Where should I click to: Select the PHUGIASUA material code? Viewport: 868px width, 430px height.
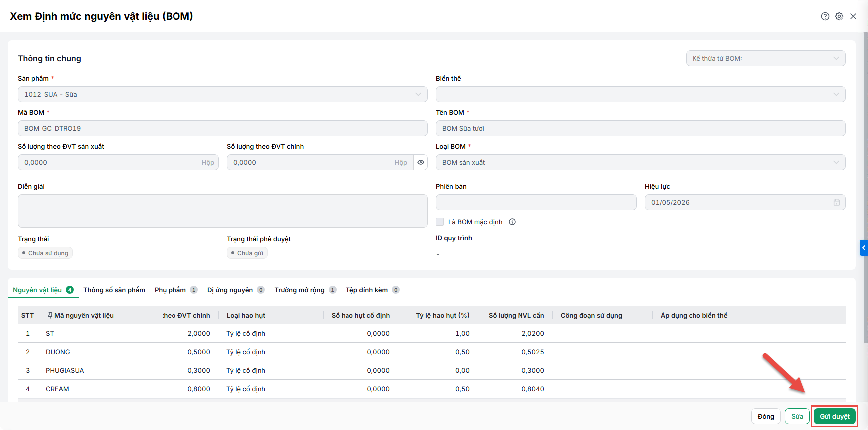coord(65,370)
